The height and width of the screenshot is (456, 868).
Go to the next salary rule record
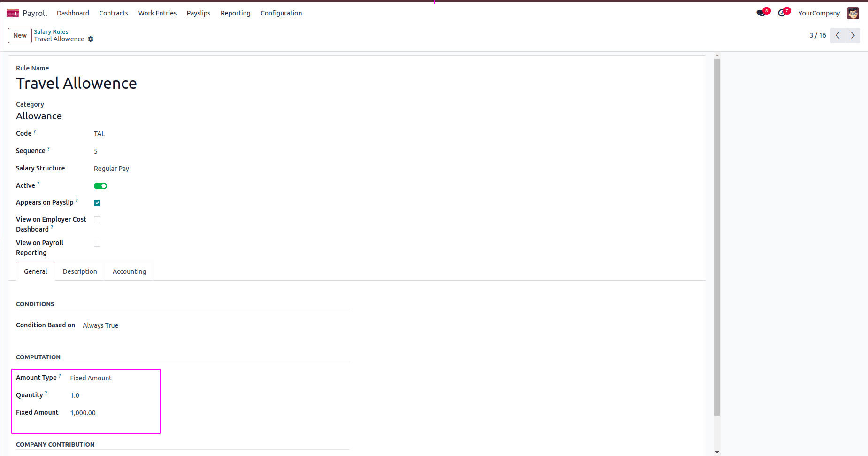point(853,35)
